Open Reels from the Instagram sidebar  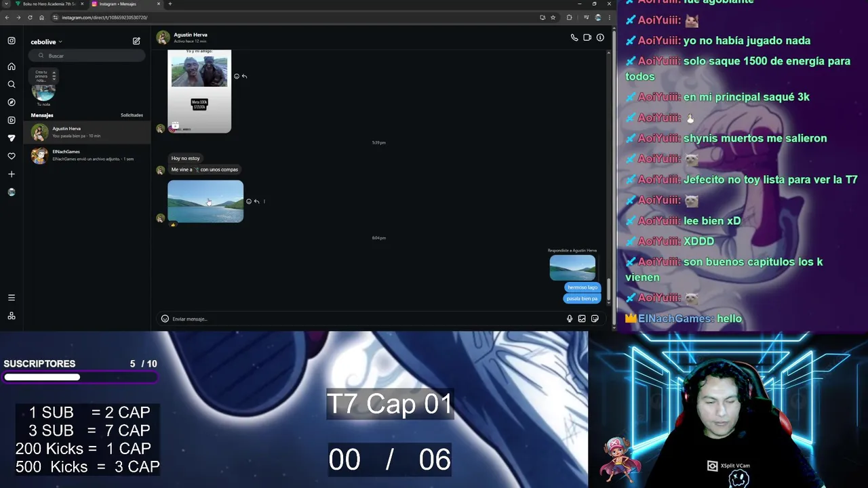pos(12,120)
